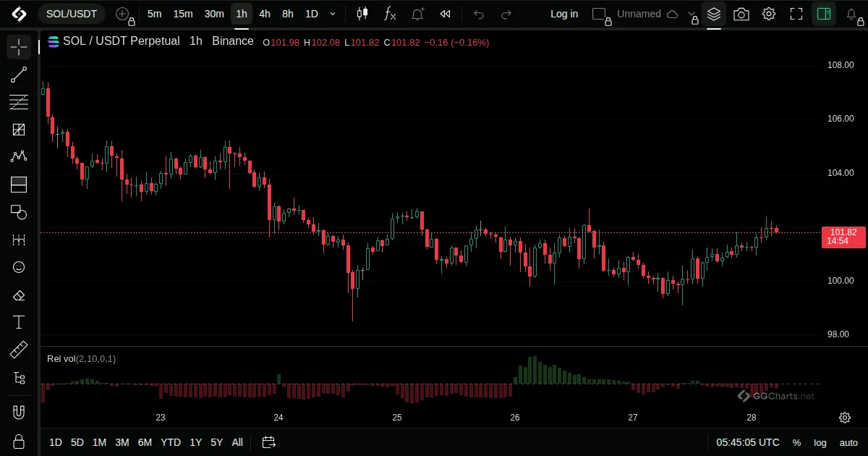The image size is (868, 456).
Task: Open the indicators fx menu
Action: point(390,14)
